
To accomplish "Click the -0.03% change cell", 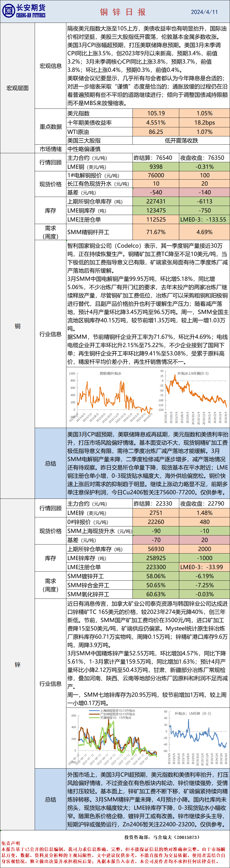I will [204, 594].
